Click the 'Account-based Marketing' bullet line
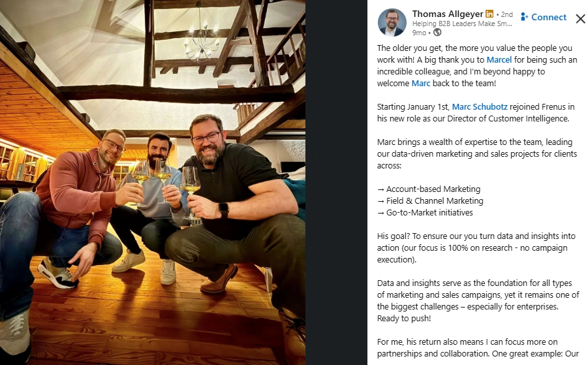Viewport: 588px width, 365px height. (429, 189)
